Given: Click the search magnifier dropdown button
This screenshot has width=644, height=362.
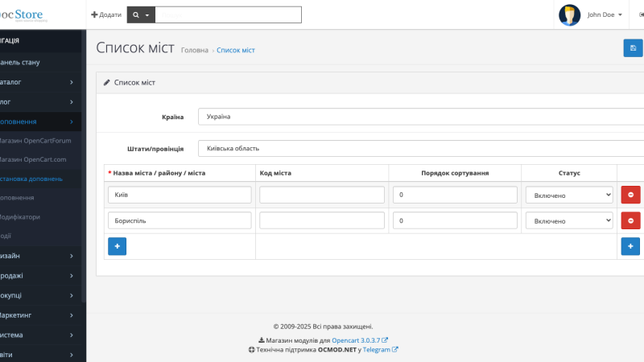Looking at the screenshot, I should (x=141, y=14).
